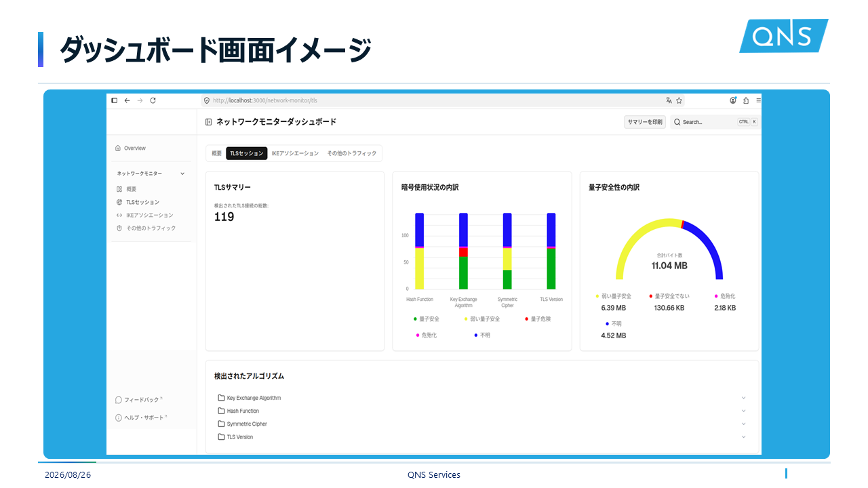The width and height of the screenshot is (868, 488).
Task: Bookmark the page with the star icon
Action: click(x=679, y=100)
